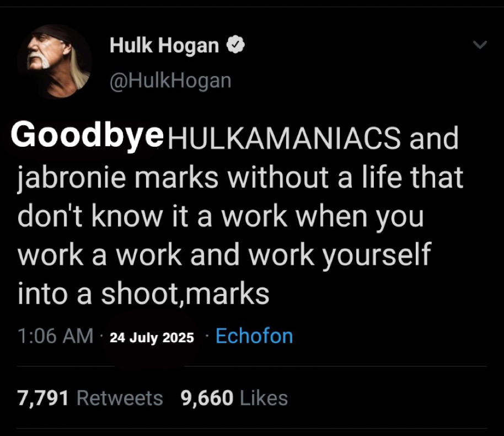
Task: Click the text shoot,marks in tweet
Action: coord(184,294)
